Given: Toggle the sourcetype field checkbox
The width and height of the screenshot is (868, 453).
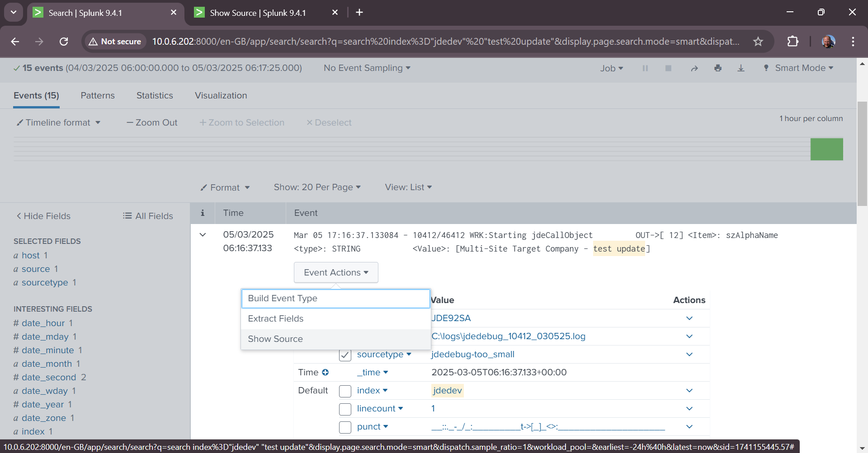Looking at the screenshot, I should click(x=345, y=355).
